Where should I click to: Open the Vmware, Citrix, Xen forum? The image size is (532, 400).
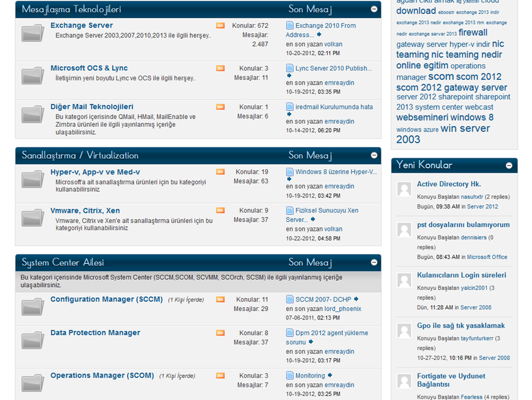(x=85, y=210)
